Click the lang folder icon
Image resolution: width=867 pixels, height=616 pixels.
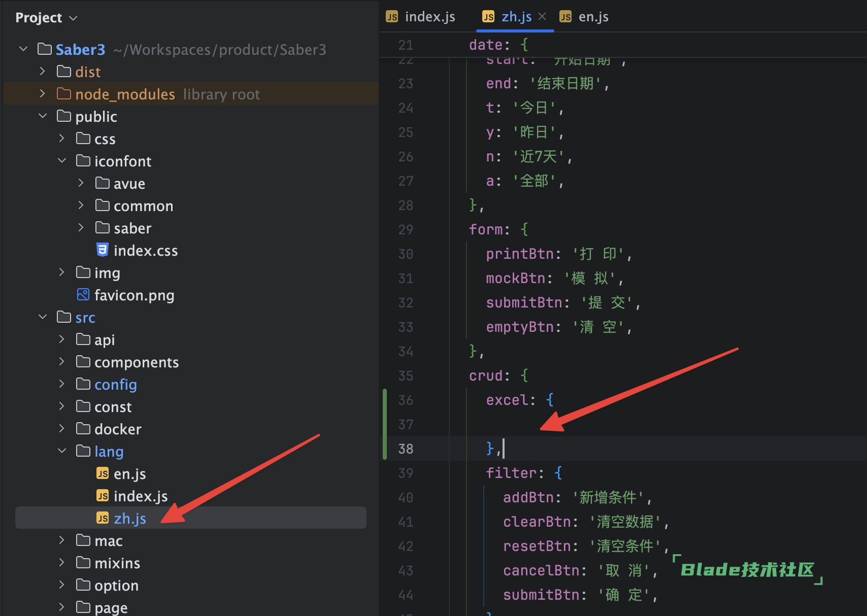83,451
